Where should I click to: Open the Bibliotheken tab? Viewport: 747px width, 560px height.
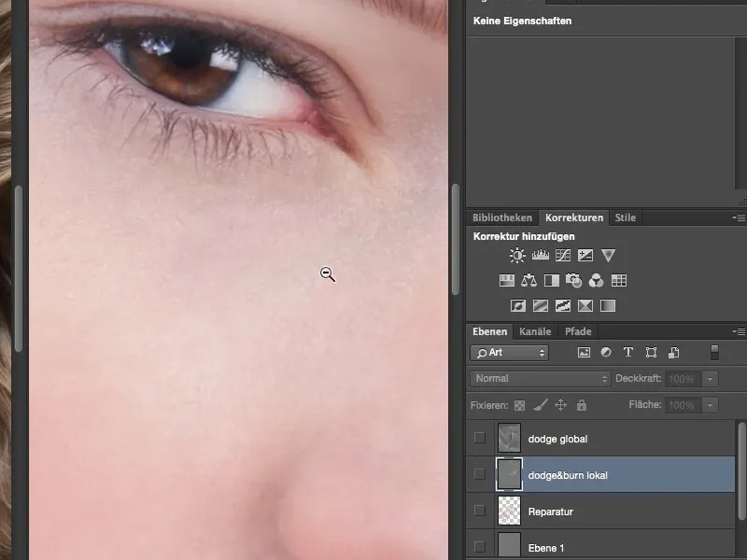[x=502, y=217]
